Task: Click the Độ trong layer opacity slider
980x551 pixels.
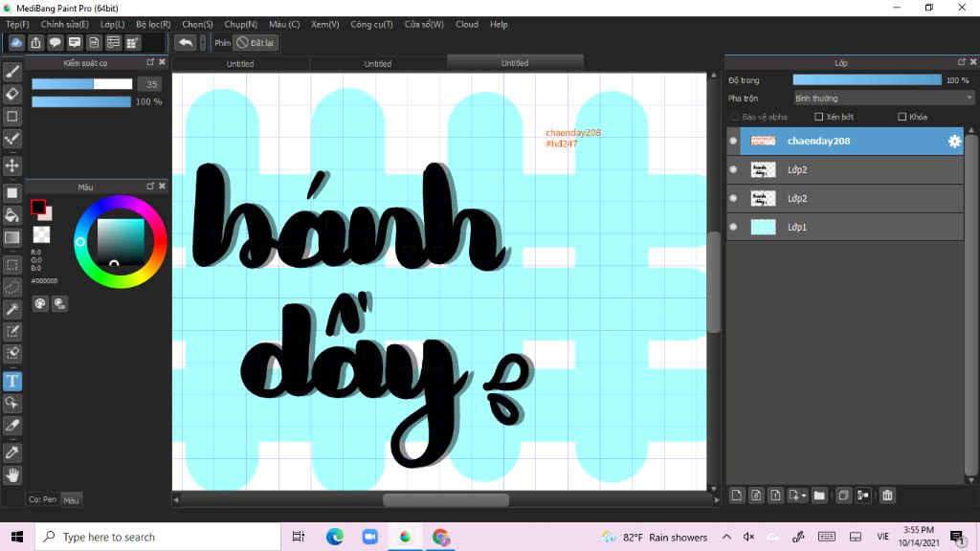Action: pos(867,80)
